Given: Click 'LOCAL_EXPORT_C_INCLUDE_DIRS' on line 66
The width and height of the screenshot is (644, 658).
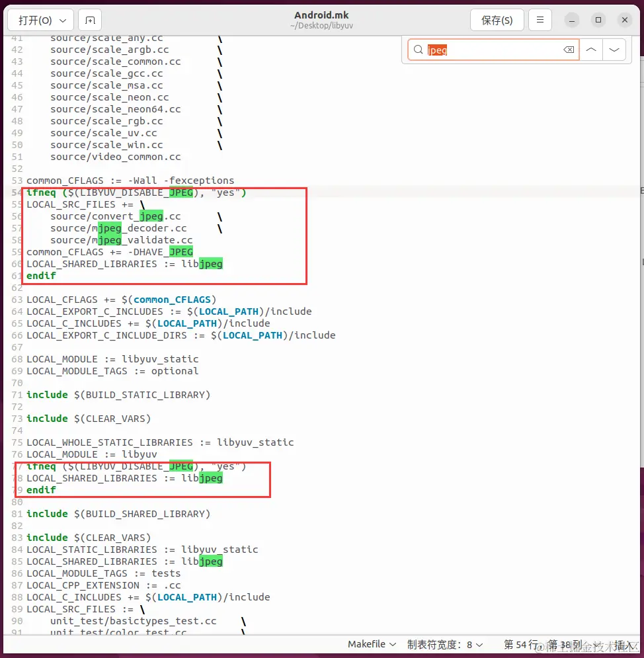Looking at the screenshot, I should click(106, 336).
